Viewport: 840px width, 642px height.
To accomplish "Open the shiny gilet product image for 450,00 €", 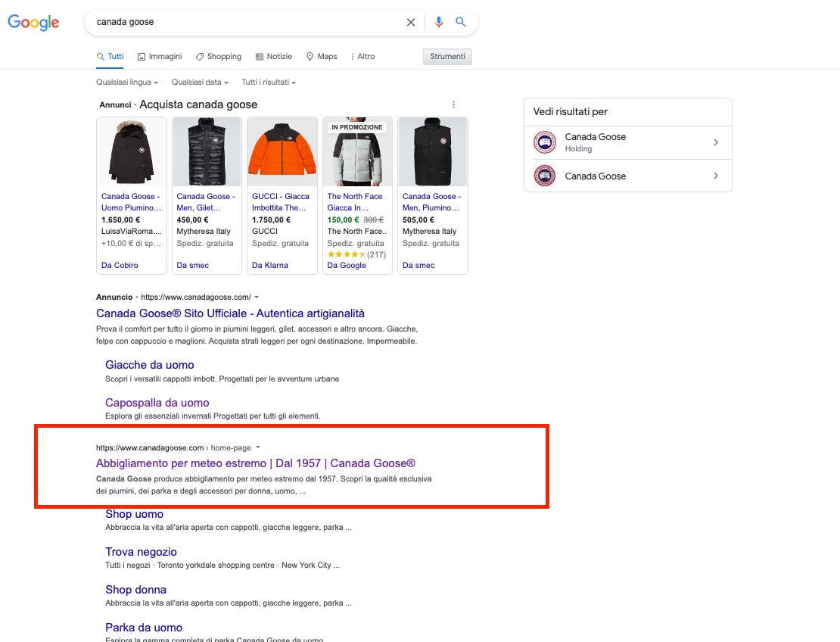I will click(x=207, y=151).
